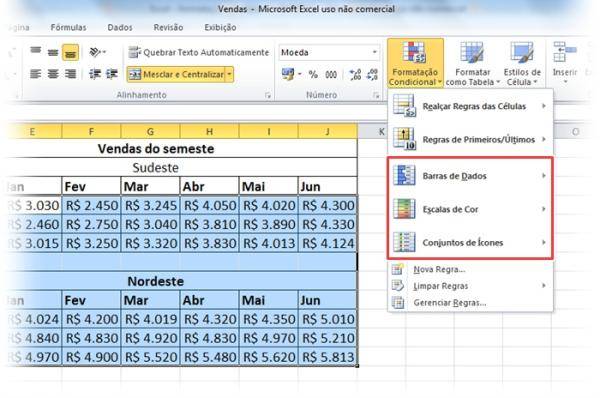Toggle Quebrar Texto Automaticamente
The image size is (600, 398).
(198, 52)
